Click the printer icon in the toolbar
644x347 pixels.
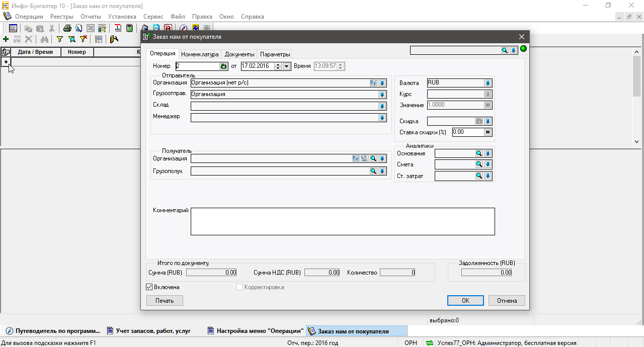(67, 28)
